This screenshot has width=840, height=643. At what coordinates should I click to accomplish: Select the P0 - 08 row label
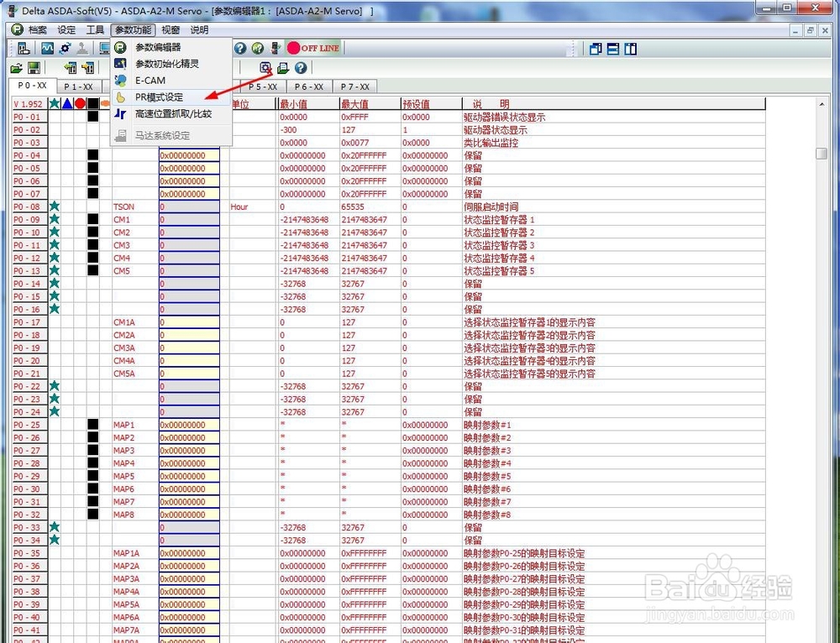[30, 206]
